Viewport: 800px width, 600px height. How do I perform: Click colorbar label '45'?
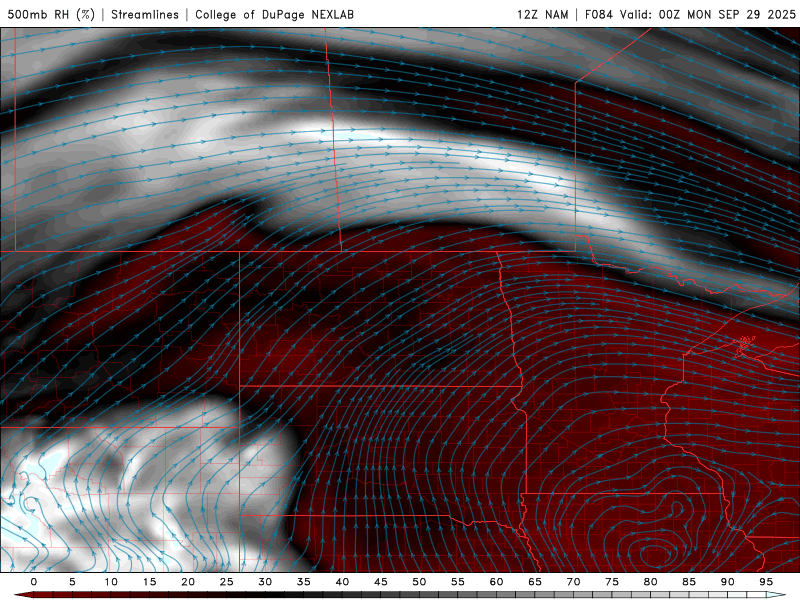tap(381, 582)
